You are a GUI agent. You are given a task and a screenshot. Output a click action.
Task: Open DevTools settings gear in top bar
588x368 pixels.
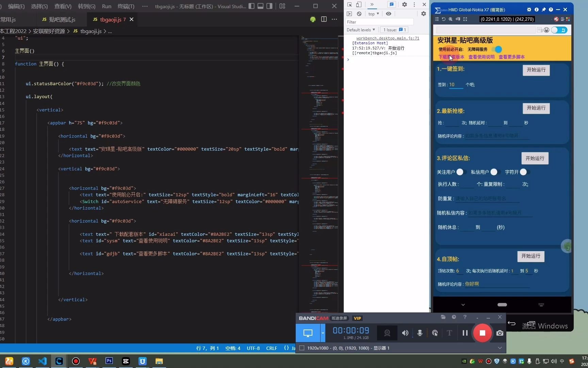pyautogui.click(x=404, y=4)
